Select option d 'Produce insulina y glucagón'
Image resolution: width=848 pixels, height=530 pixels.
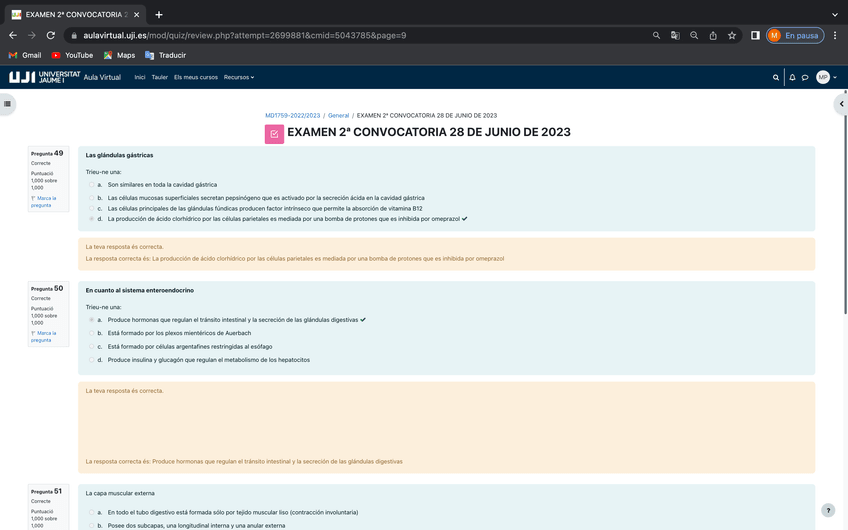point(91,360)
